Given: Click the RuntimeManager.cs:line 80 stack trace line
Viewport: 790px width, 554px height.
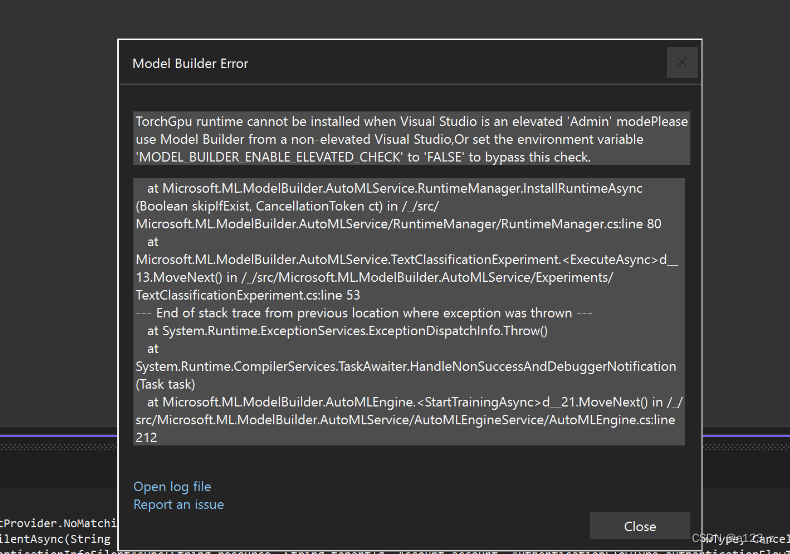Looking at the screenshot, I should 399,224.
